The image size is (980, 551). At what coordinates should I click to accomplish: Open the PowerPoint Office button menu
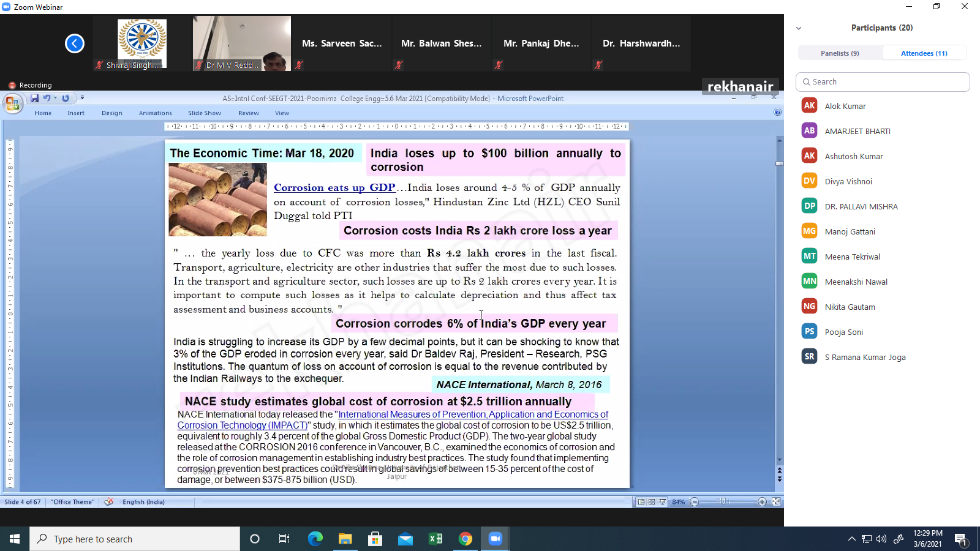pyautogui.click(x=12, y=104)
